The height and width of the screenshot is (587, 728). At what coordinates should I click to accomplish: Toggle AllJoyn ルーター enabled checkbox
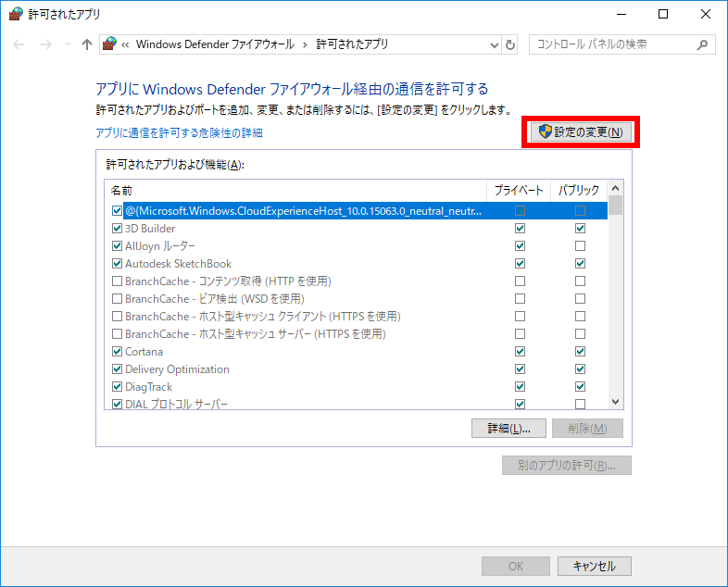click(x=117, y=246)
